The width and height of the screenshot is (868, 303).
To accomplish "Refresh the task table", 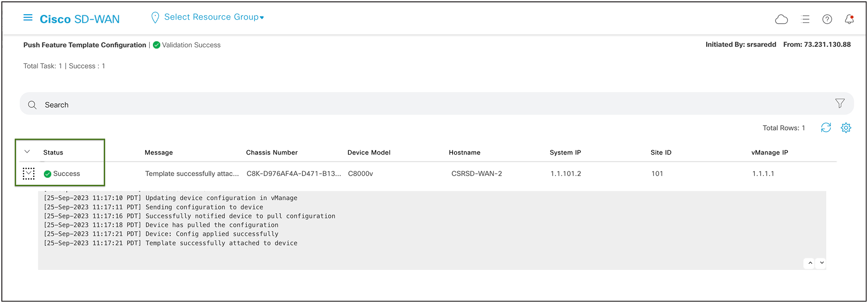I will pyautogui.click(x=826, y=128).
